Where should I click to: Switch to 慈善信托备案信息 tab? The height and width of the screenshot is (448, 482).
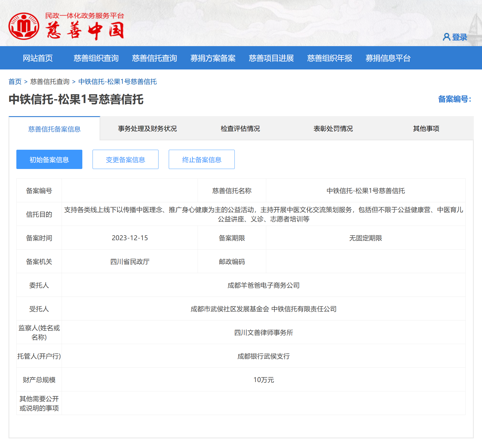click(54, 129)
